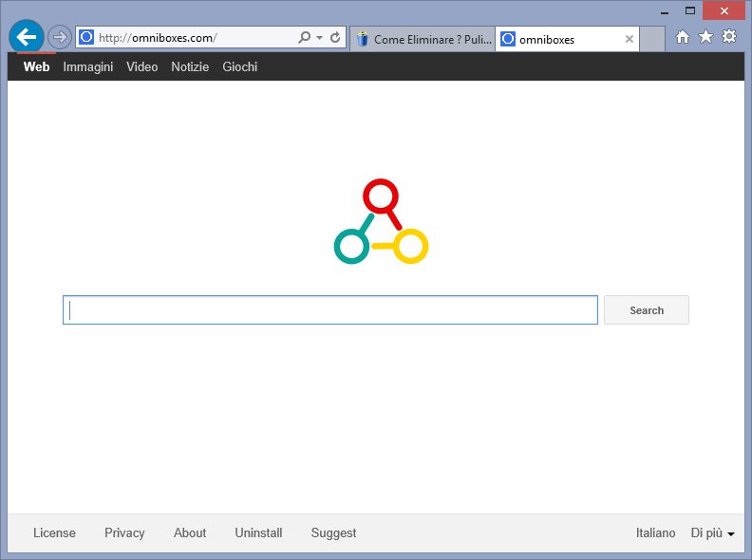Click the URL text omniboxes.com in address bar

coord(173,38)
